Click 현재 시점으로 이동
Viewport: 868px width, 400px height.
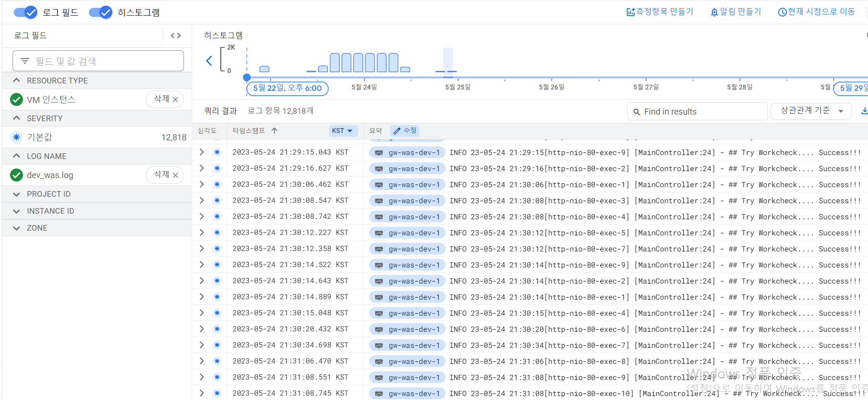click(816, 12)
